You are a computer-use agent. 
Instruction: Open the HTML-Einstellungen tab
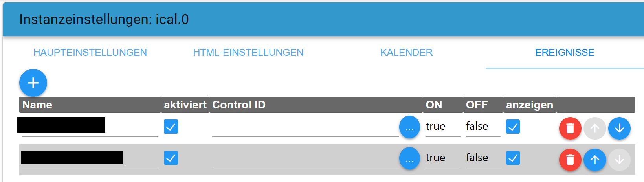click(x=248, y=53)
